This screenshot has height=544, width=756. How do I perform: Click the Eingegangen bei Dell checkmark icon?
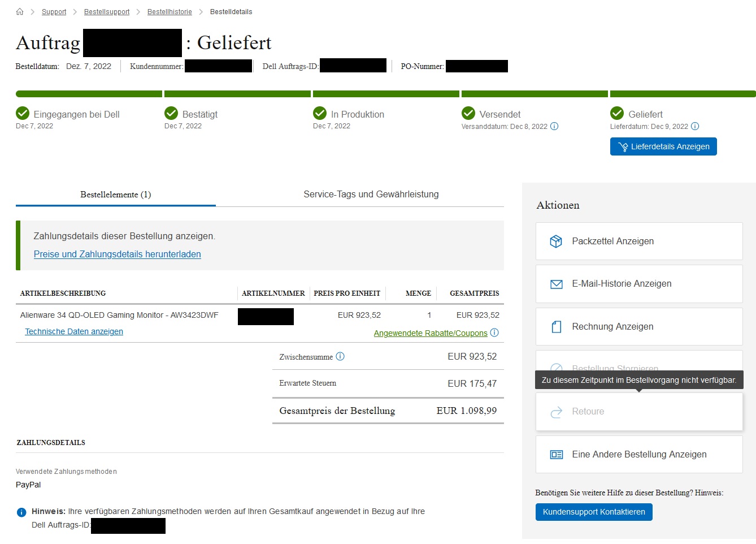point(23,113)
